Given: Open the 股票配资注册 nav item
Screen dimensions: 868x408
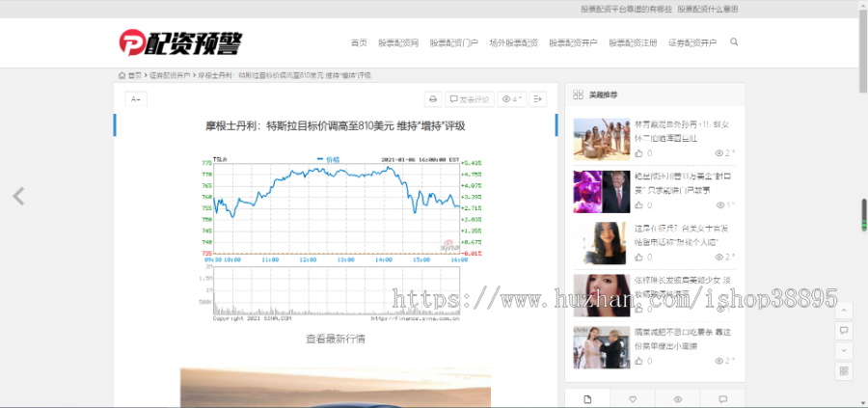Looking at the screenshot, I should pyautogui.click(x=634, y=42).
